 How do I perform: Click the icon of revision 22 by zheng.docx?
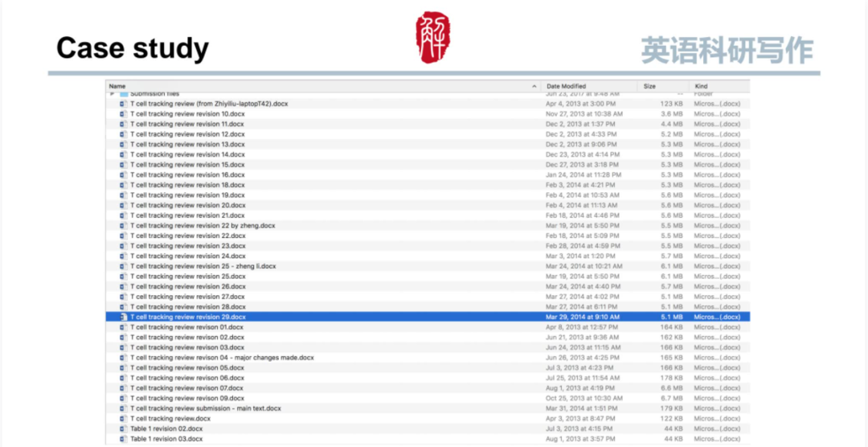[124, 225]
